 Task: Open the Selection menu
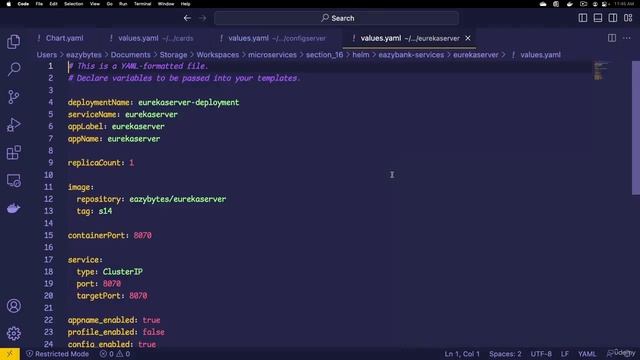pos(73,4)
